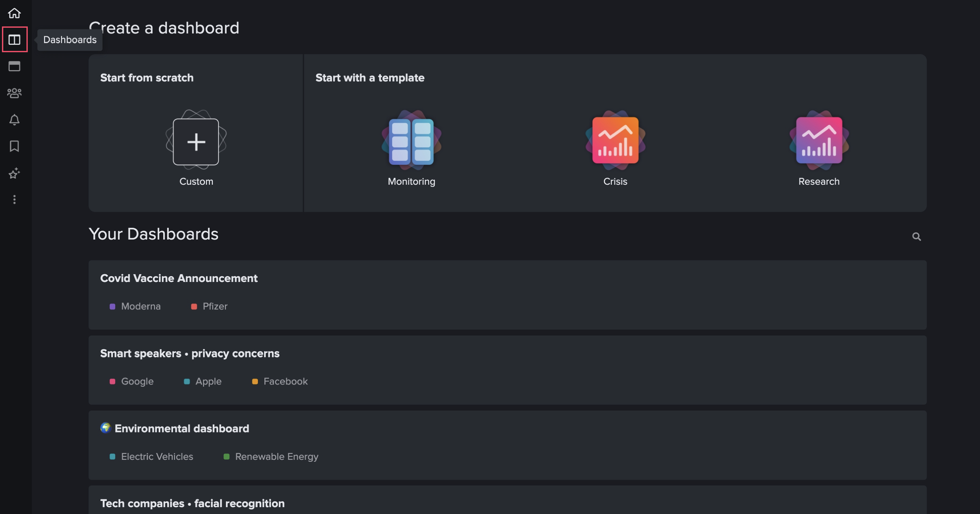Open Smart speakers privacy concerns dashboard
980x514 pixels.
click(508, 370)
